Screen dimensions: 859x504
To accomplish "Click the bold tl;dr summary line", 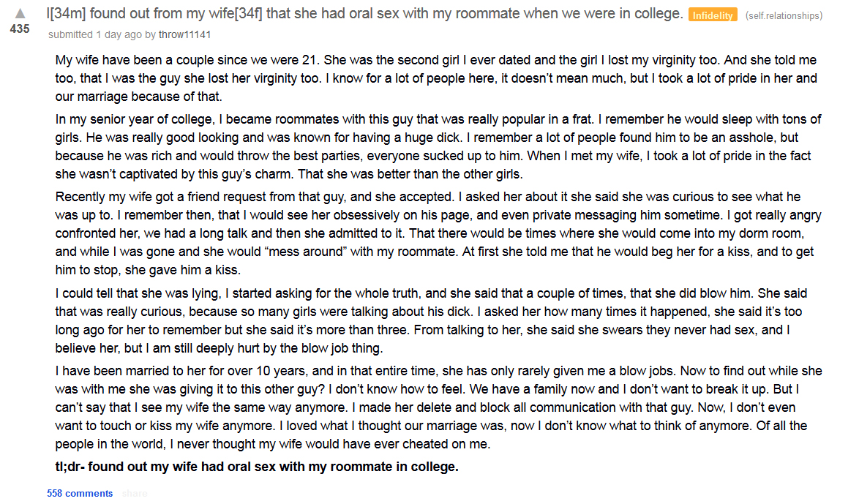I will [256, 467].
